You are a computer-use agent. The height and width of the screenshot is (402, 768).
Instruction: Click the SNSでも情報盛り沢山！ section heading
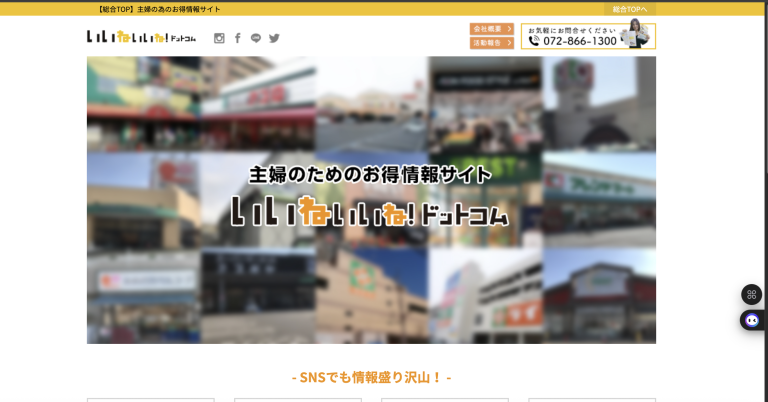[371, 377]
